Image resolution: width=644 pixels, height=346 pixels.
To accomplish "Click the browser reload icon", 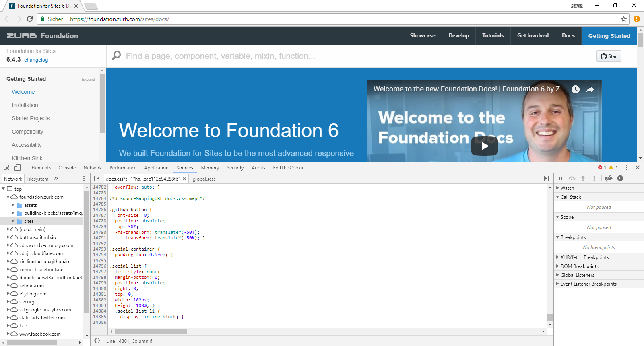I will point(30,19).
